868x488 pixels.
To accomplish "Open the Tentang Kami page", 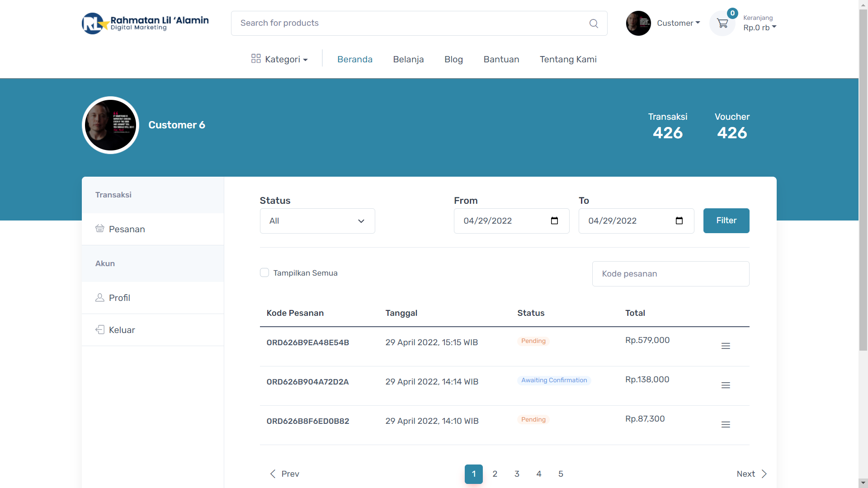I will (x=568, y=59).
